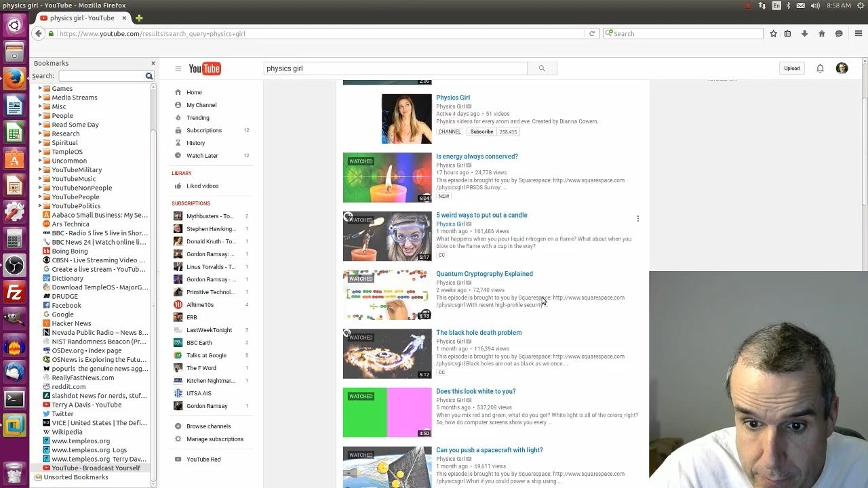The width and height of the screenshot is (868, 488).
Task: Open the bookmarks list toolbar icon
Action: (x=787, y=33)
